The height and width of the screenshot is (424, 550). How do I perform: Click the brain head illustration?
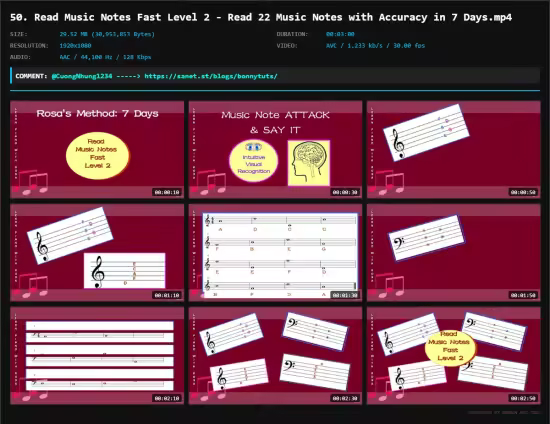[309, 163]
